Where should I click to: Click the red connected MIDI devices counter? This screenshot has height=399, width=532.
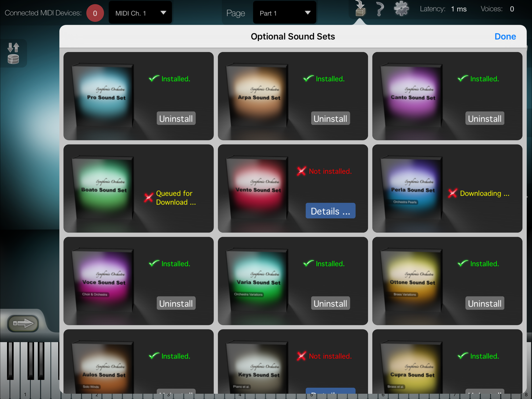pyautogui.click(x=95, y=13)
